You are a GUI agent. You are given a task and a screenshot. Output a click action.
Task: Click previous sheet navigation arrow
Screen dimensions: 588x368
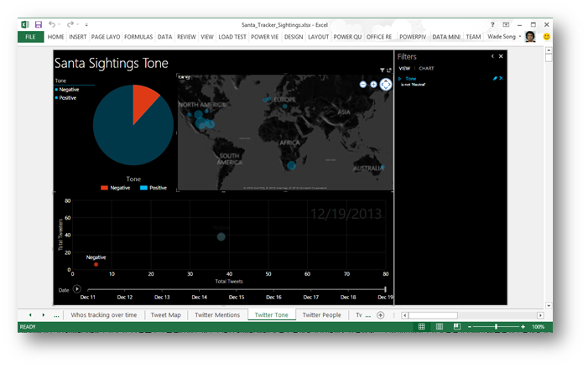point(30,315)
